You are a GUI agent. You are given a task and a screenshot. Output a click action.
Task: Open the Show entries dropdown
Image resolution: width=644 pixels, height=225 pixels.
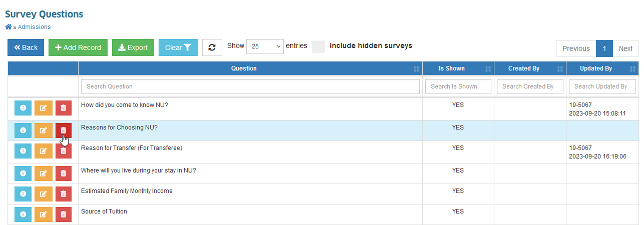tap(265, 46)
